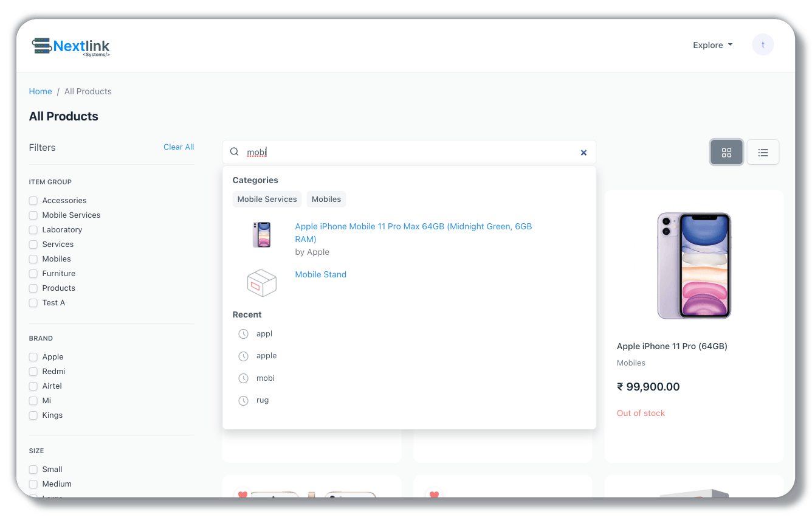Image resolution: width=812 pixels, height=517 pixels.
Task: Switch to list view
Action: pyautogui.click(x=763, y=153)
